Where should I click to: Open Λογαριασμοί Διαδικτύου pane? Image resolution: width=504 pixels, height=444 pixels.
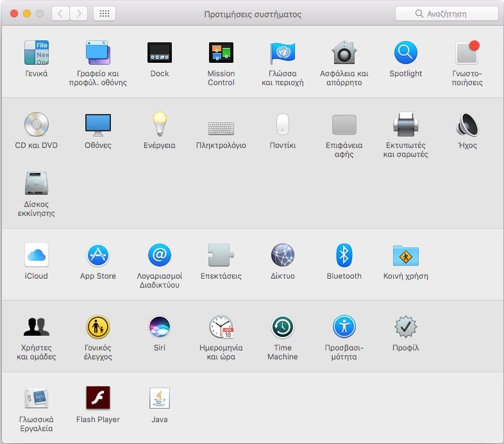pos(160,255)
